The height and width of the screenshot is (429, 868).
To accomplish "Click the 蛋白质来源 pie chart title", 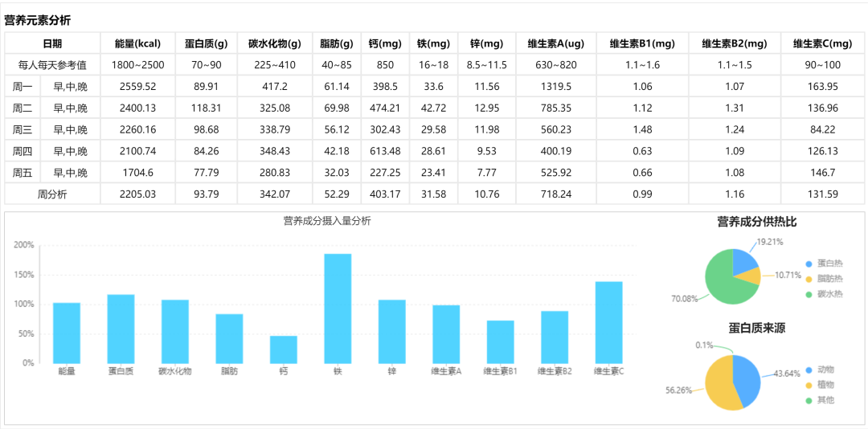I will [757, 329].
